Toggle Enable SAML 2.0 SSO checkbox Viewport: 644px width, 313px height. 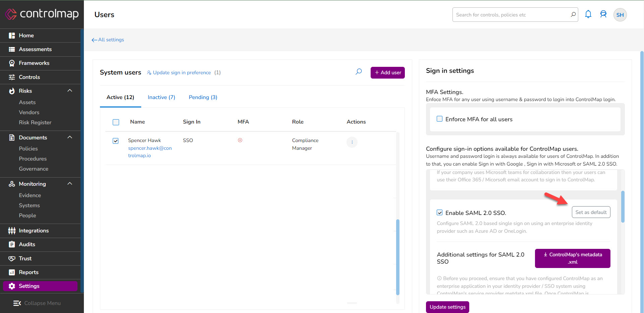439,213
